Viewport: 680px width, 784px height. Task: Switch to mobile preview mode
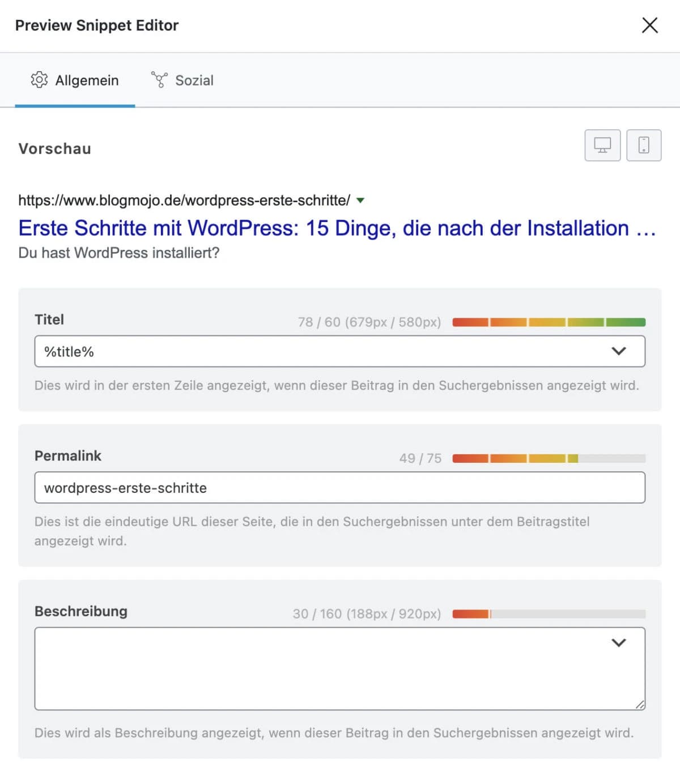[644, 146]
